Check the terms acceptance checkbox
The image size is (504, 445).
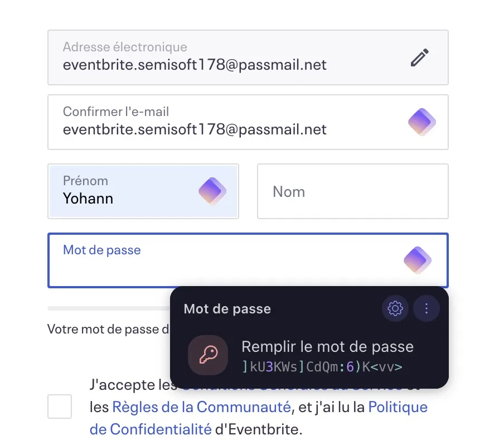pos(60,406)
